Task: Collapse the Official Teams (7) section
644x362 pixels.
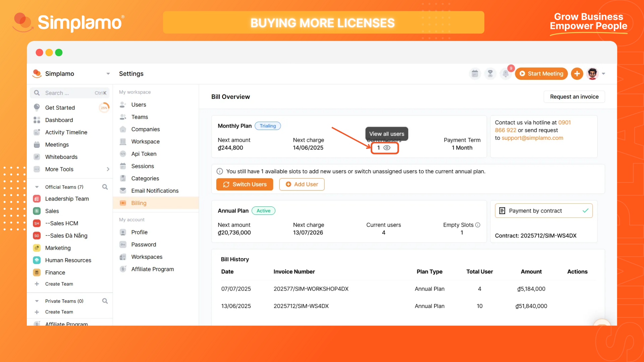Action: coord(37,187)
